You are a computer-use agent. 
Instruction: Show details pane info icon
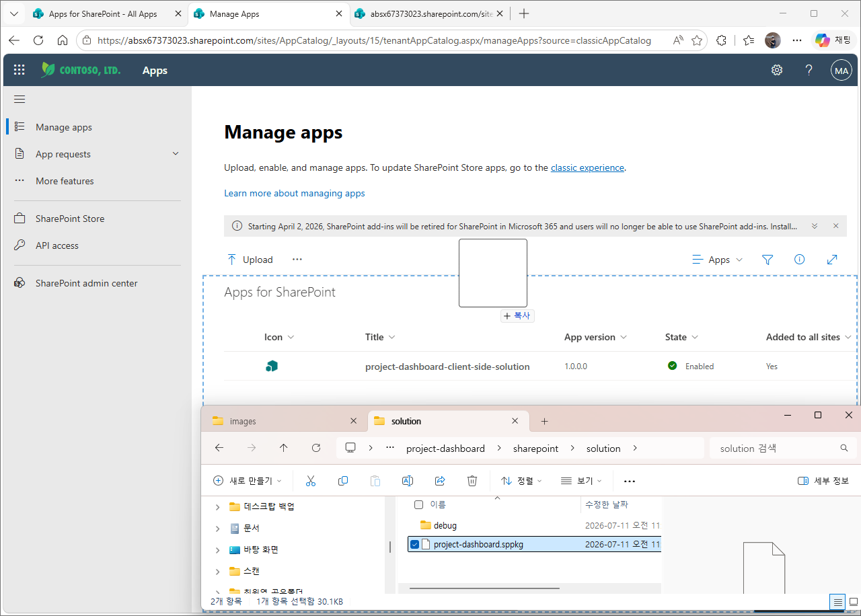pyautogui.click(x=799, y=260)
